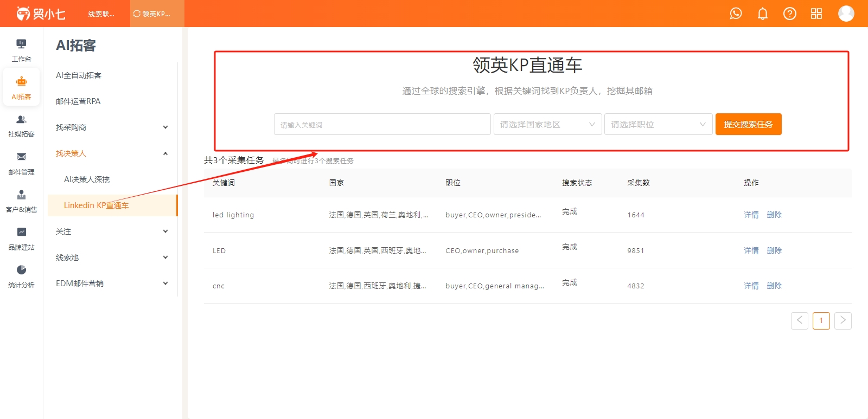868x419 pixels.
Task: Click the 提交搜索任务 button
Action: coord(748,124)
